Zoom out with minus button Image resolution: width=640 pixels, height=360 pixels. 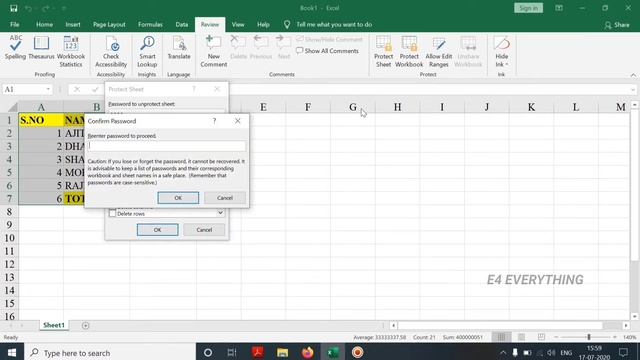[x=556, y=337]
